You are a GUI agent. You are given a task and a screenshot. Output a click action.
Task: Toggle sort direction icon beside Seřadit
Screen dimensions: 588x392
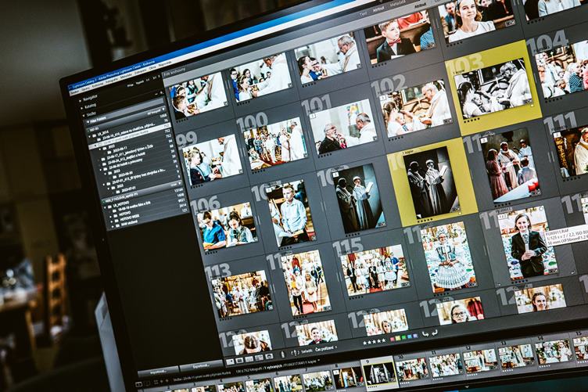click(x=295, y=353)
